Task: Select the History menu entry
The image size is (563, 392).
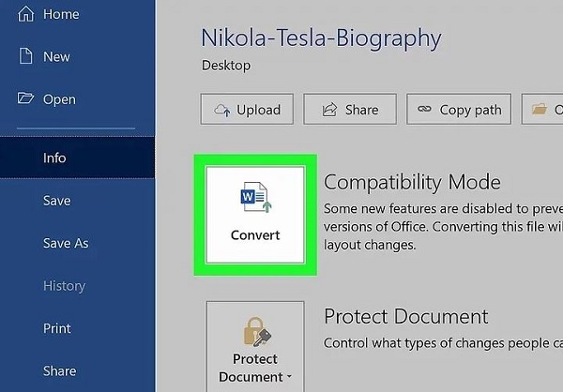Action: 64,286
